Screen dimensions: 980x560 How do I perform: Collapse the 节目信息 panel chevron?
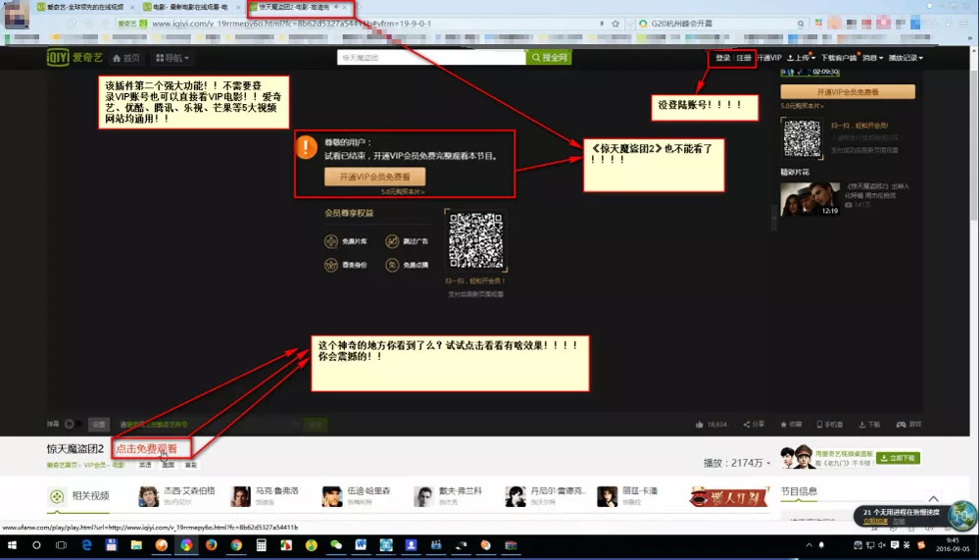pyautogui.click(x=933, y=498)
